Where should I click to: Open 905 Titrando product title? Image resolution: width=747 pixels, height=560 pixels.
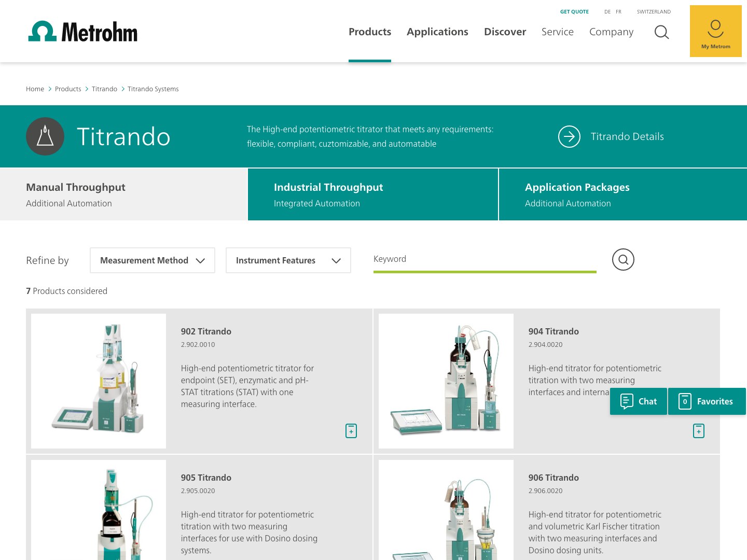tap(206, 478)
